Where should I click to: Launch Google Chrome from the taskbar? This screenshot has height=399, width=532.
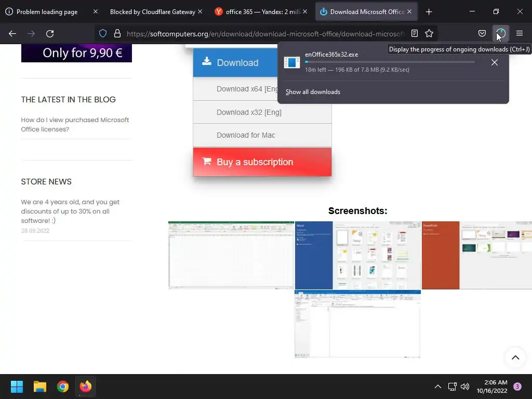click(x=63, y=387)
